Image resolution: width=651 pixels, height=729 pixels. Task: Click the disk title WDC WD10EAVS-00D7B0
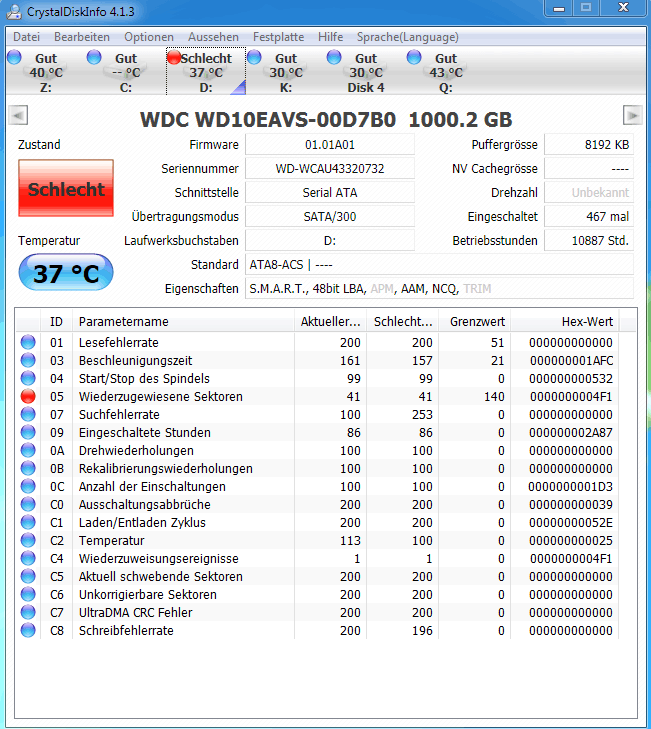click(x=268, y=120)
